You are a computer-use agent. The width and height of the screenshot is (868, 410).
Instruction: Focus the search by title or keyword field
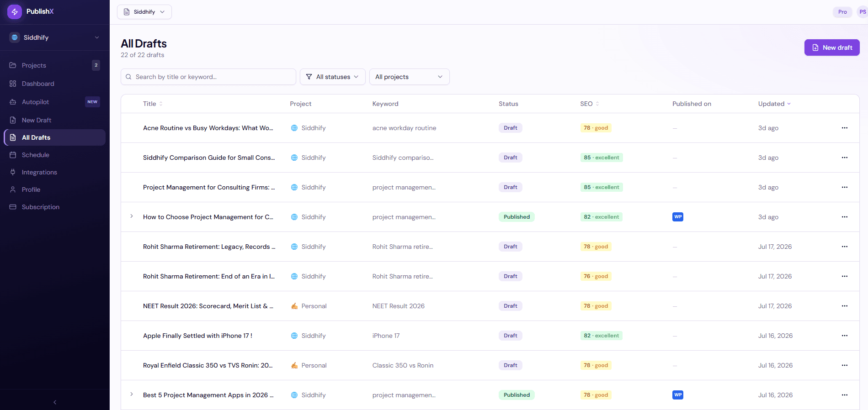click(208, 77)
